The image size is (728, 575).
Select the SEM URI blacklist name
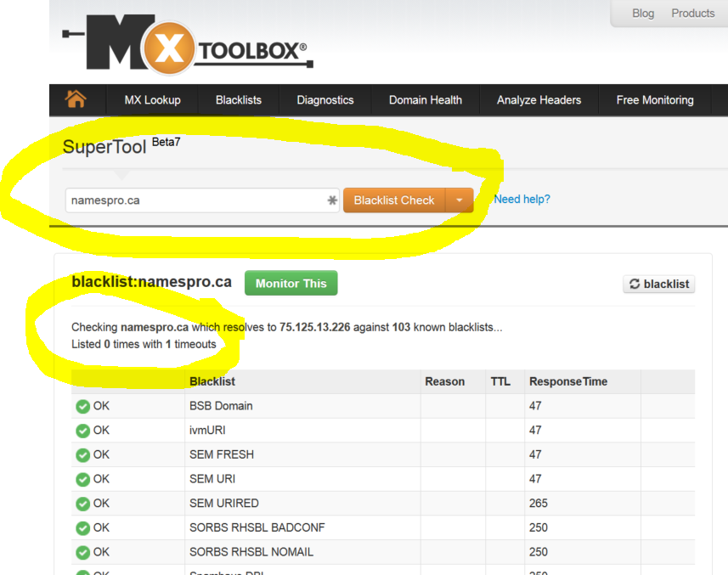click(212, 479)
